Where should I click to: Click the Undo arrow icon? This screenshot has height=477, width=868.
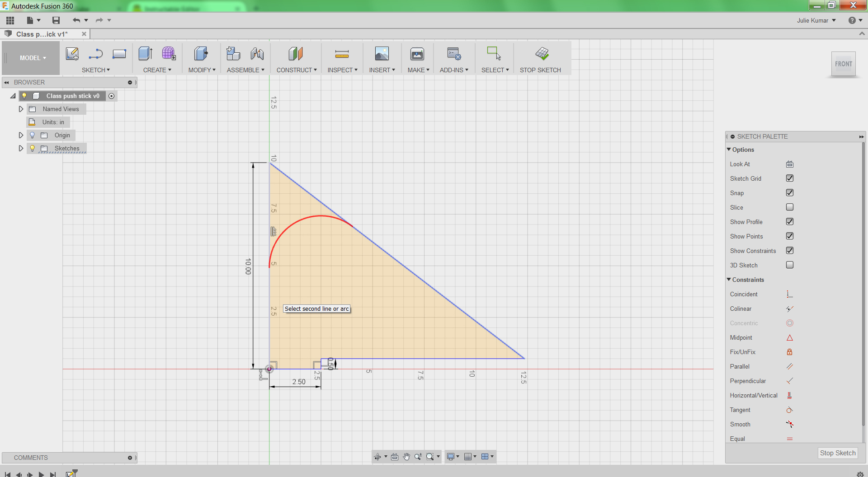pyautogui.click(x=76, y=20)
